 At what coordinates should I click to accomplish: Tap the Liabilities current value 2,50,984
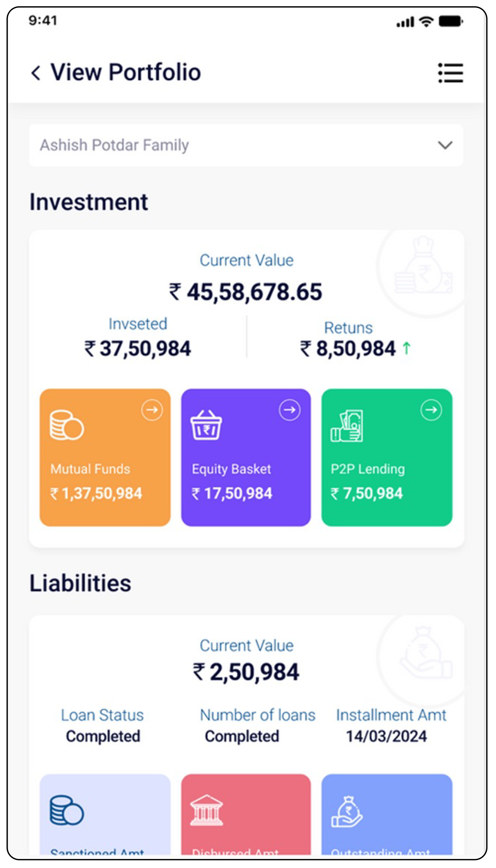tap(246, 672)
